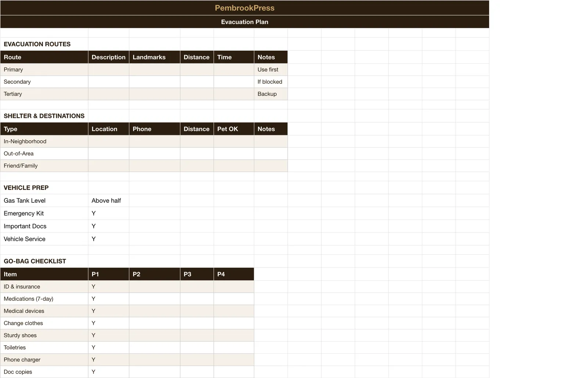
Task: Select the 'Above half' value cell
Action: [x=108, y=201]
